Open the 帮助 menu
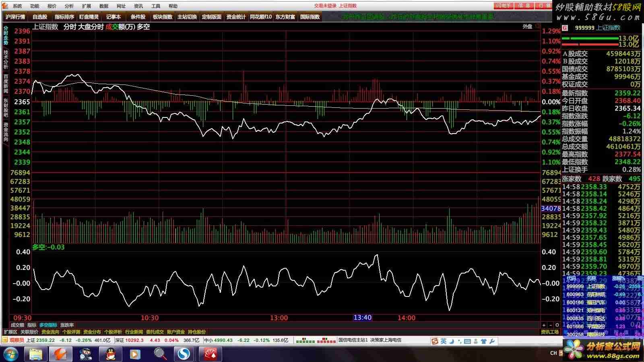Viewport: 644px width, 362px height. click(x=173, y=6)
